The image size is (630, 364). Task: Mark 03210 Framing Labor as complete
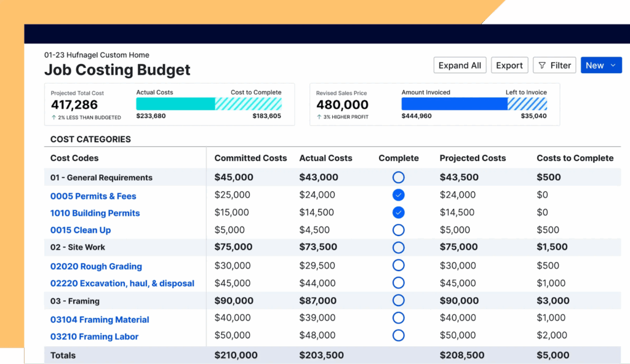(x=398, y=336)
